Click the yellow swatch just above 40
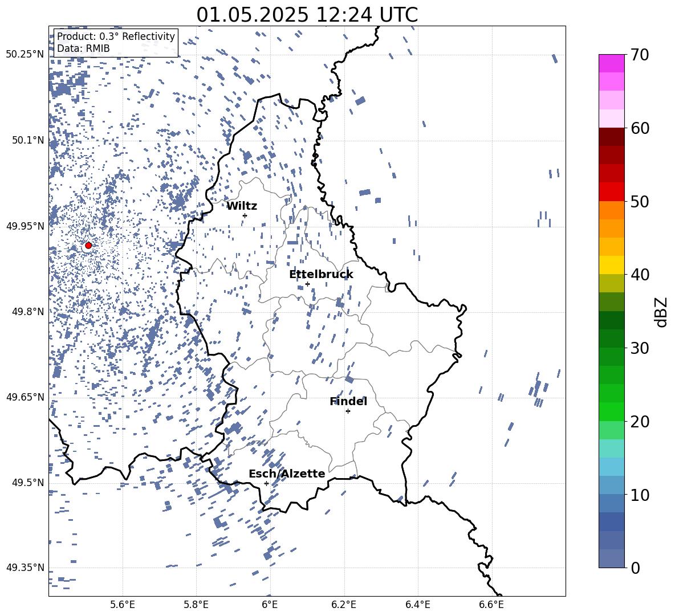This screenshot has width=675, height=616. [x=612, y=265]
